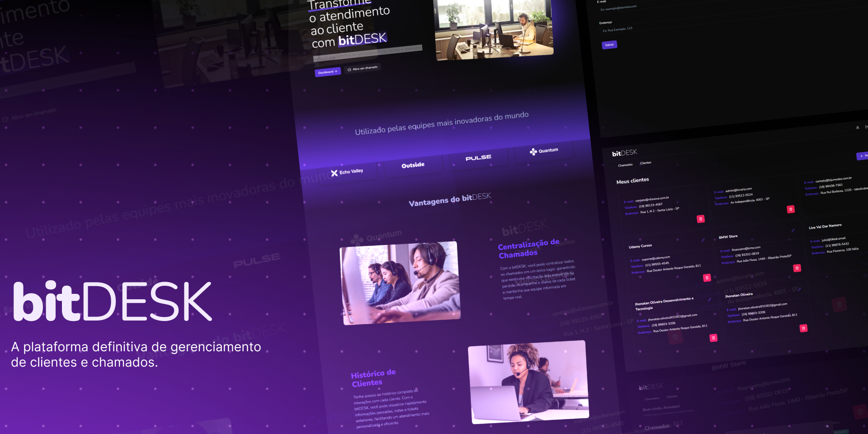The width and height of the screenshot is (868, 434).
Task: Click the Abra um chamado button
Action: click(x=362, y=68)
